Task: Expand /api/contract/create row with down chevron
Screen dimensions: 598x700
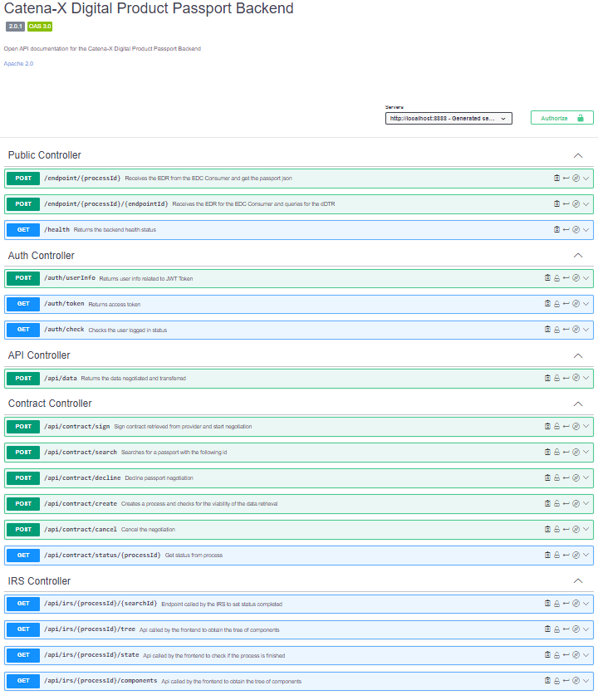Action: pyautogui.click(x=586, y=503)
